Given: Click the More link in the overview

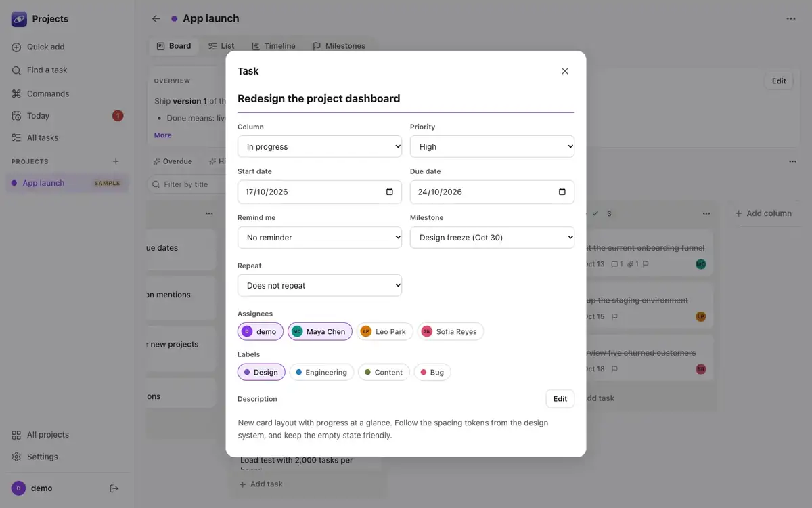Looking at the screenshot, I should (163, 135).
